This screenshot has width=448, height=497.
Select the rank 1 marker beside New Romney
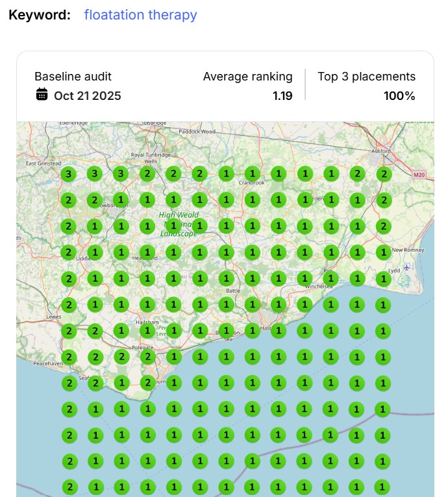[383, 252]
